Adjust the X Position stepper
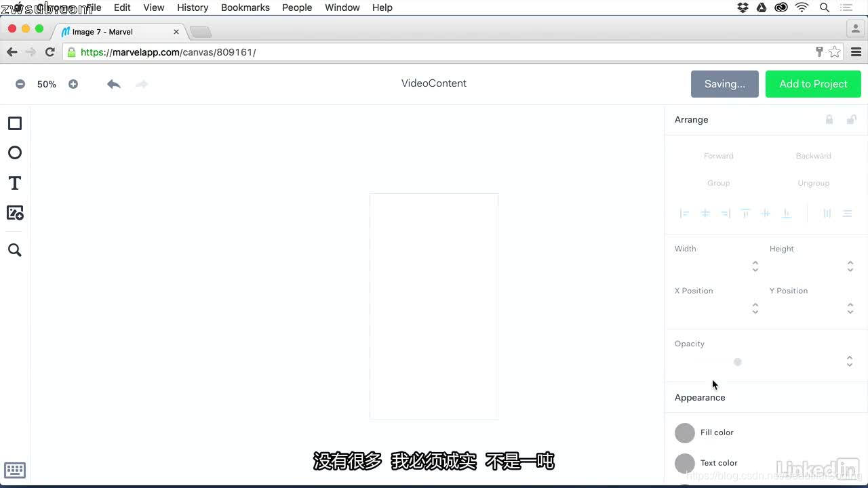Image resolution: width=868 pixels, height=488 pixels. pyautogui.click(x=755, y=308)
